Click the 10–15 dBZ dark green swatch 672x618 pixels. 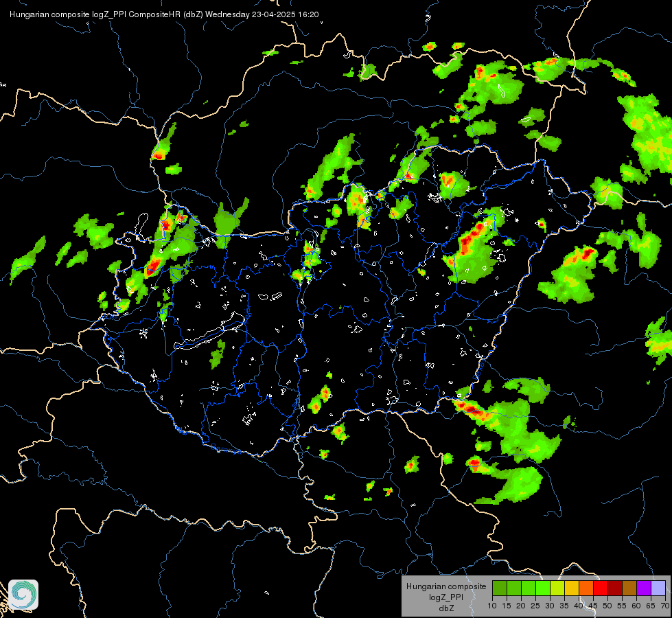500,588
